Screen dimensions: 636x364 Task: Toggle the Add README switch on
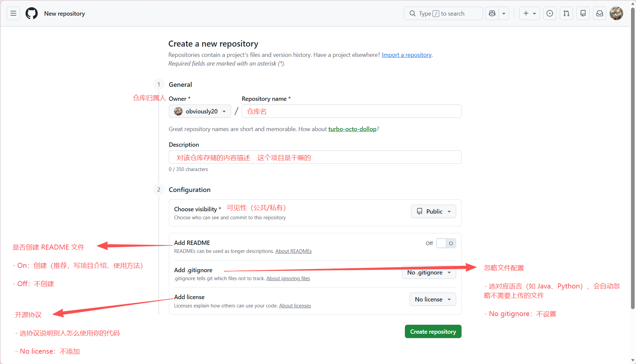446,243
